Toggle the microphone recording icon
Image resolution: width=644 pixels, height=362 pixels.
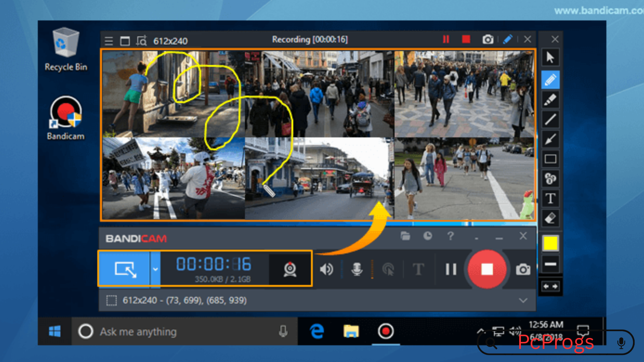coord(357,269)
